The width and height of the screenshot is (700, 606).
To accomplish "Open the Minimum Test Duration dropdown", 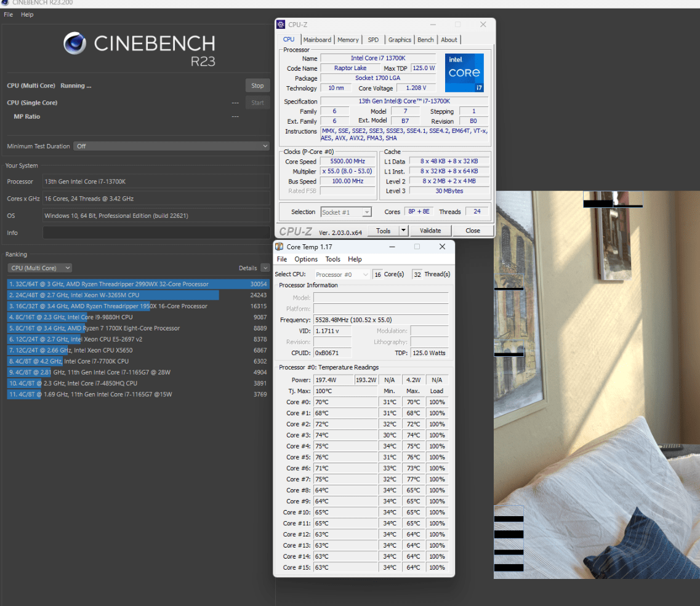I will (x=171, y=146).
